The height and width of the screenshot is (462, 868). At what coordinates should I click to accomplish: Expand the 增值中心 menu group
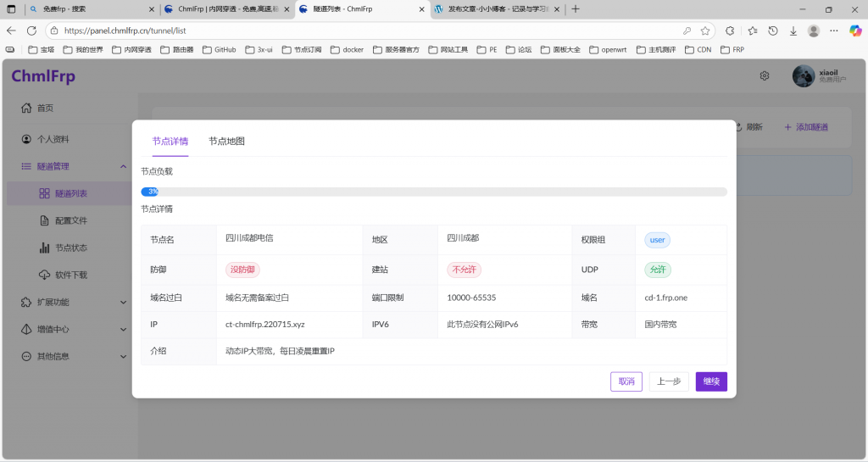[x=123, y=329]
